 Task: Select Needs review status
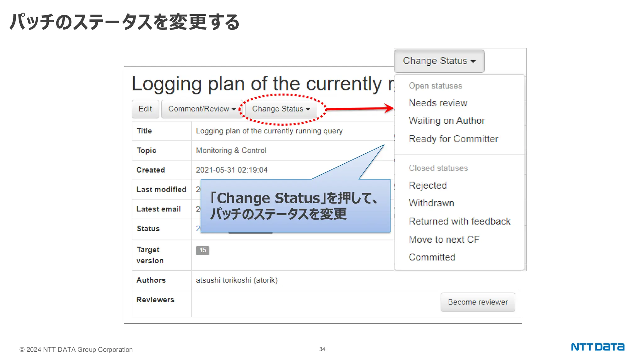point(438,103)
